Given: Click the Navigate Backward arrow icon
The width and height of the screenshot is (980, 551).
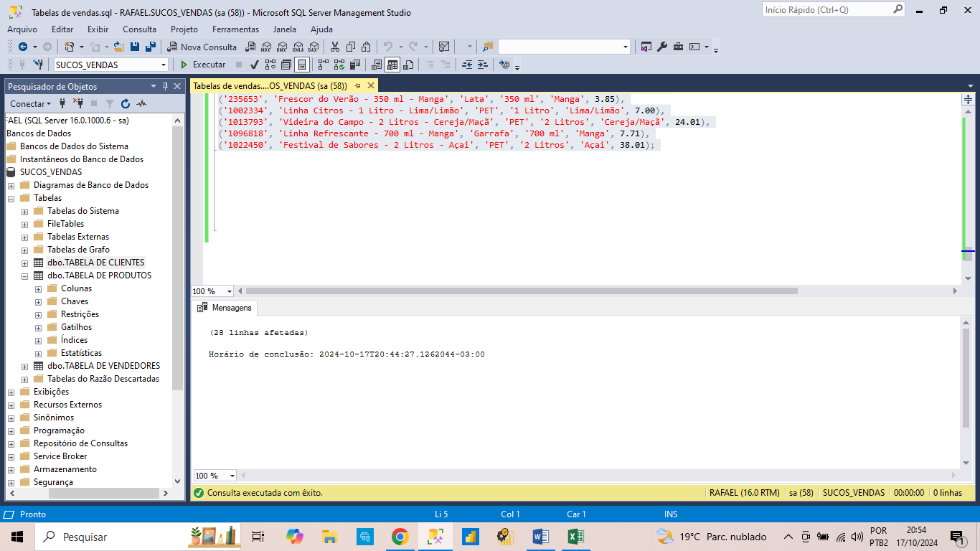Looking at the screenshot, I should 23,47.
